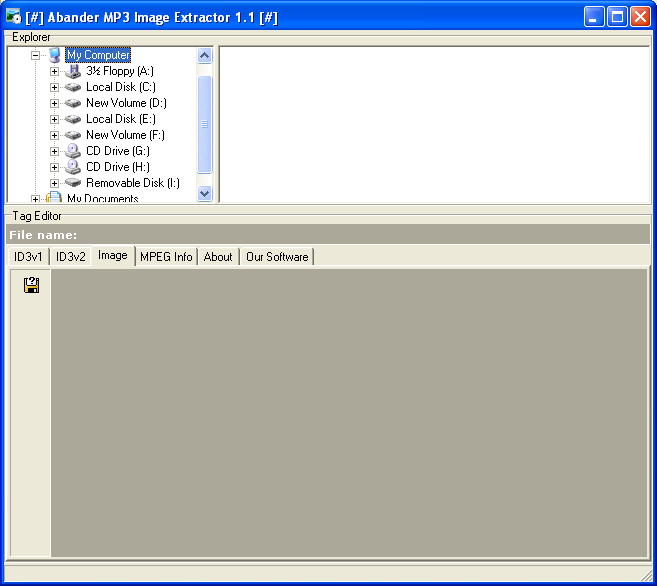Viewport: 657px width, 586px height.
Task: Click the Removable Disk (I:) icon
Action: pos(73,183)
